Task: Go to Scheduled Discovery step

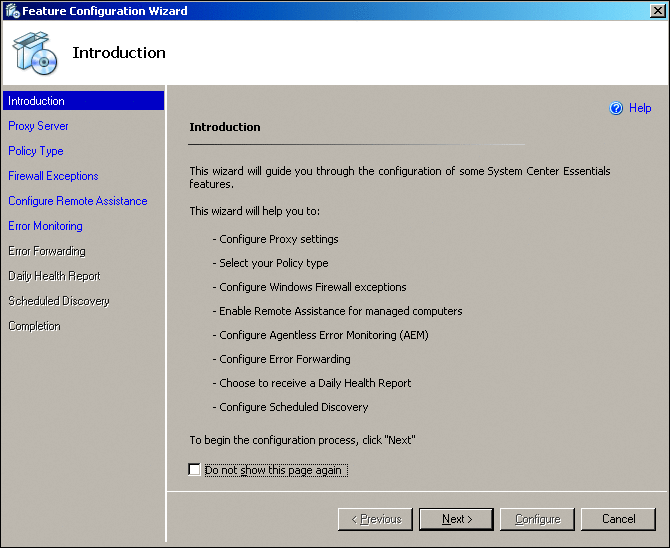Action: pyautogui.click(x=59, y=301)
